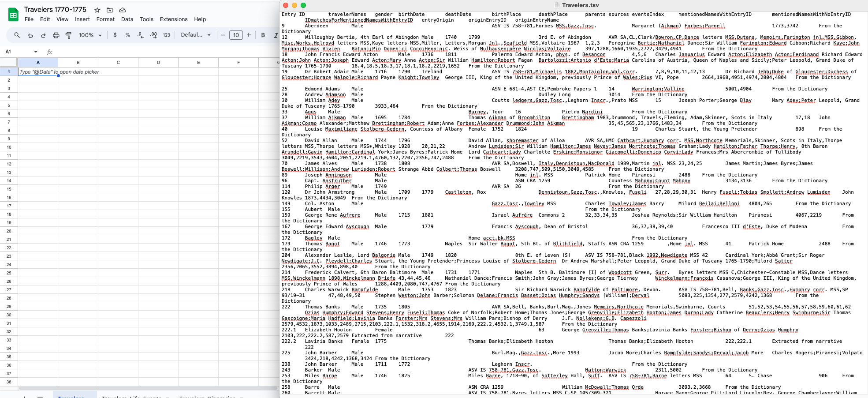Select column F header

[238, 62]
